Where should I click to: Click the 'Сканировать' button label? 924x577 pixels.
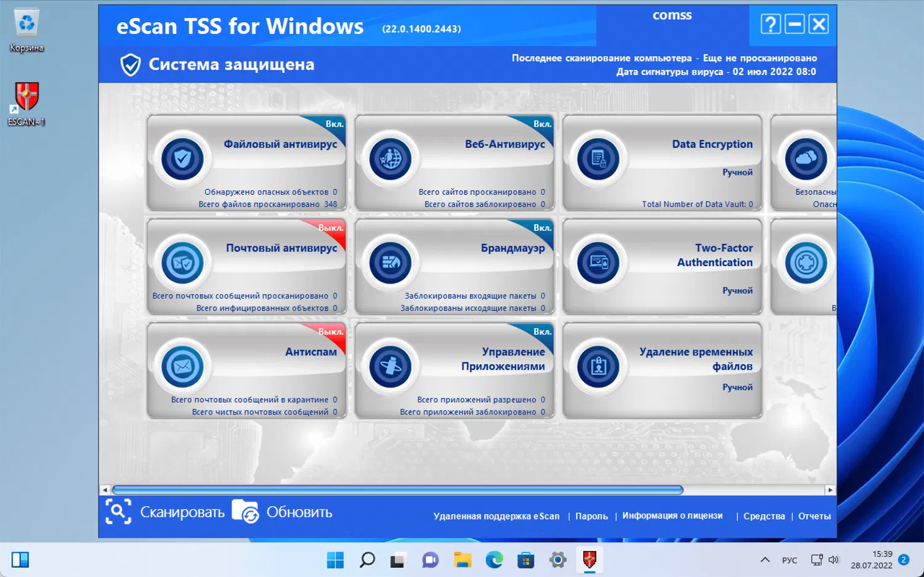tap(182, 512)
